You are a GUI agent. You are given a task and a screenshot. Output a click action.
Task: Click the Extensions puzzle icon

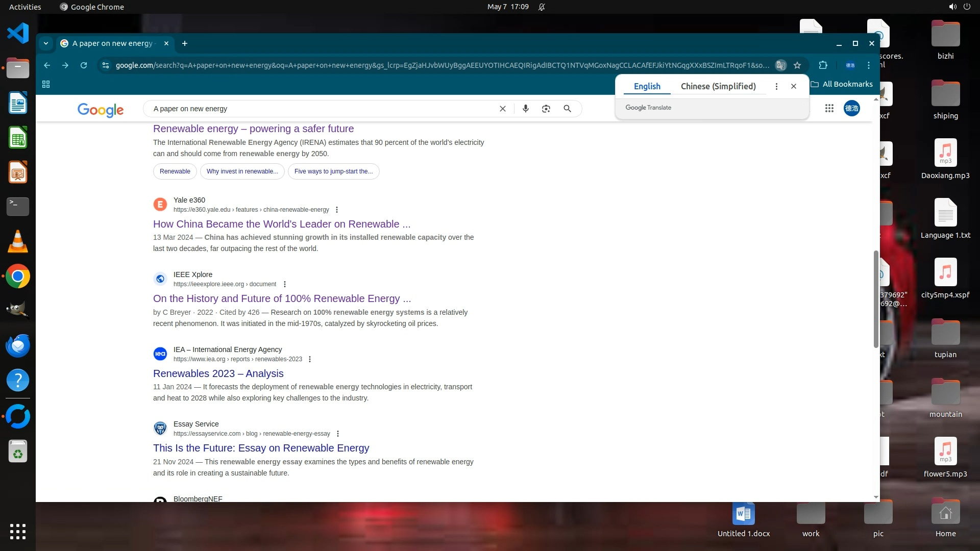tap(823, 65)
